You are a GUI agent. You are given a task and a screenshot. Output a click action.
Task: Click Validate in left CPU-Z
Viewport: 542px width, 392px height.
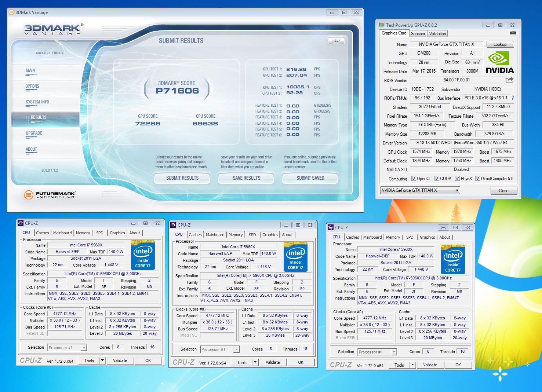(120, 360)
